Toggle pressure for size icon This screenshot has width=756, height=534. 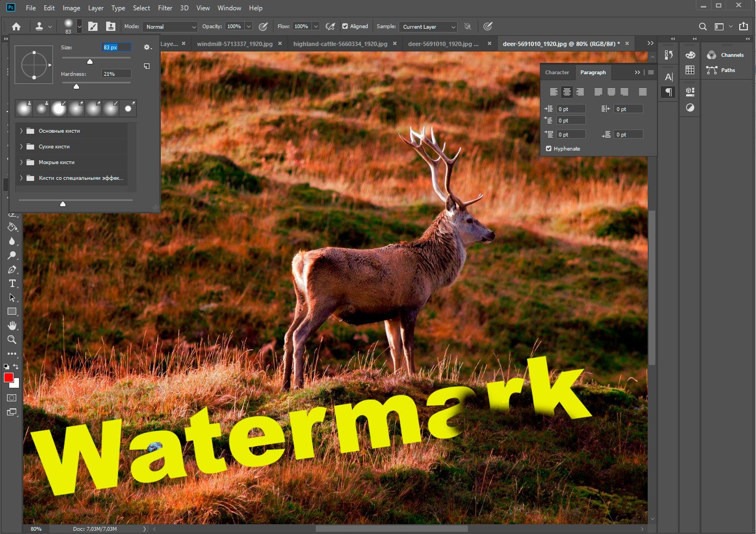click(x=488, y=27)
